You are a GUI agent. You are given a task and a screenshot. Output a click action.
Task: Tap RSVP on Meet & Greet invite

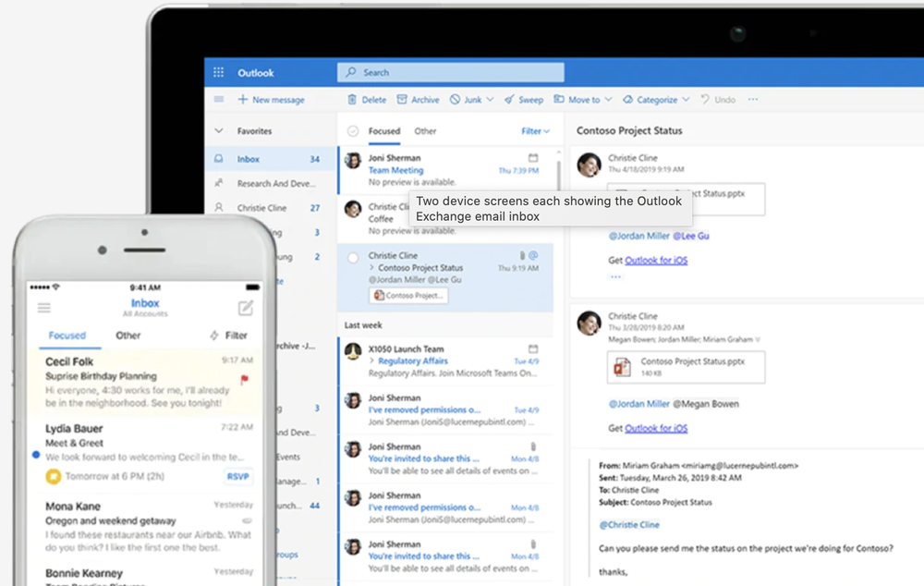coord(238,476)
